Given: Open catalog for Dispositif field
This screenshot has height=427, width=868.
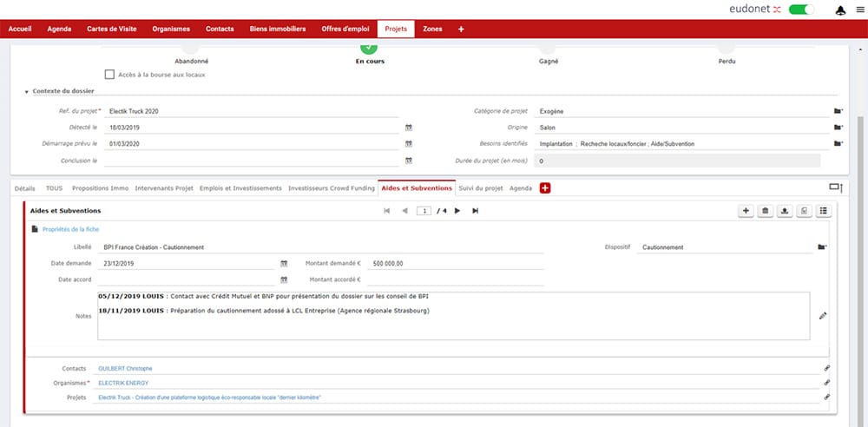Looking at the screenshot, I should point(822,247).
